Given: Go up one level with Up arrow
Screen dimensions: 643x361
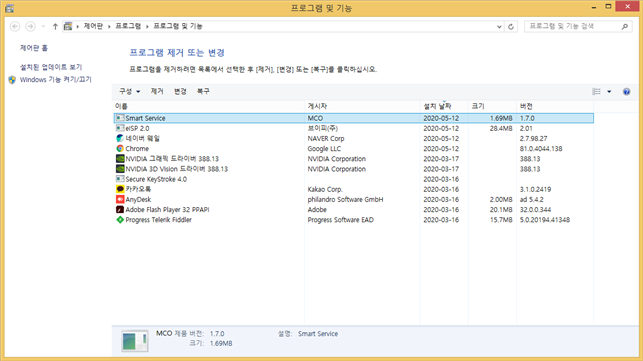Looking at the screenshot, I should (55, 27).
